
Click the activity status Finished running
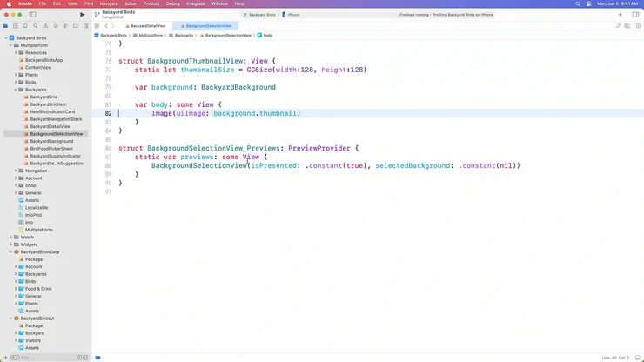tap(446, 15)
